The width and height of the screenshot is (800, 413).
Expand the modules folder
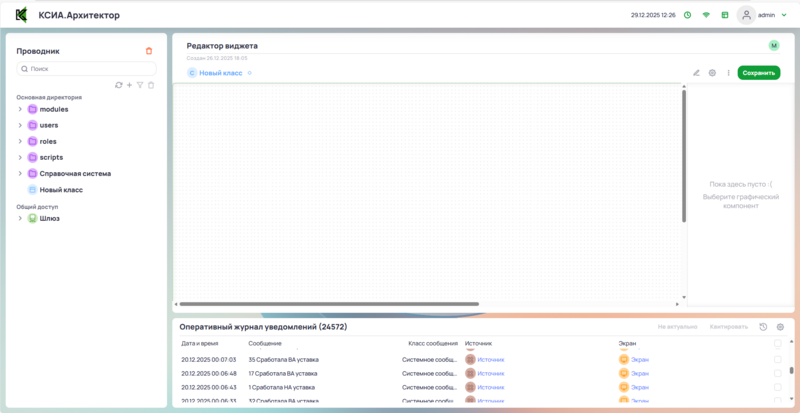pyautogui.click(x=20, y=109)
